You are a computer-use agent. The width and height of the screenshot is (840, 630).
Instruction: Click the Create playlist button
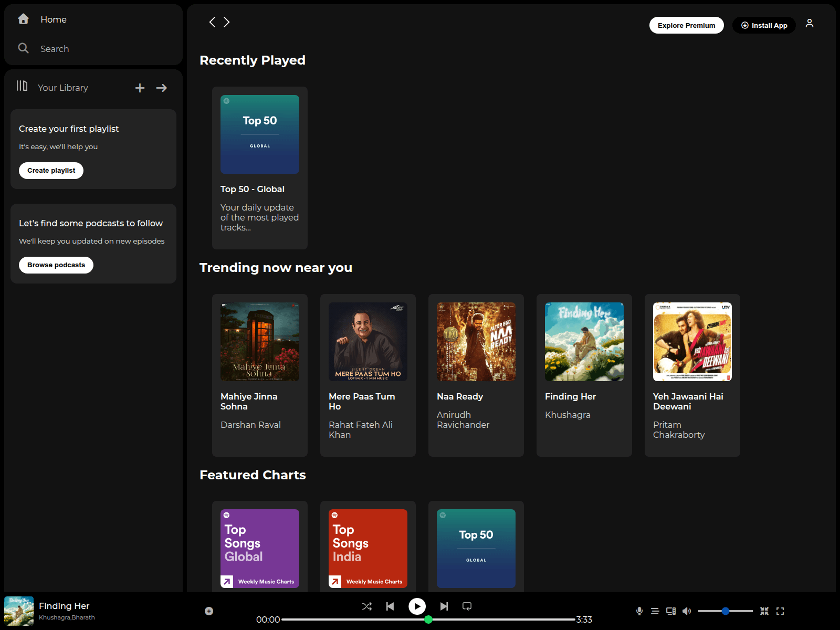pos(51,171)
